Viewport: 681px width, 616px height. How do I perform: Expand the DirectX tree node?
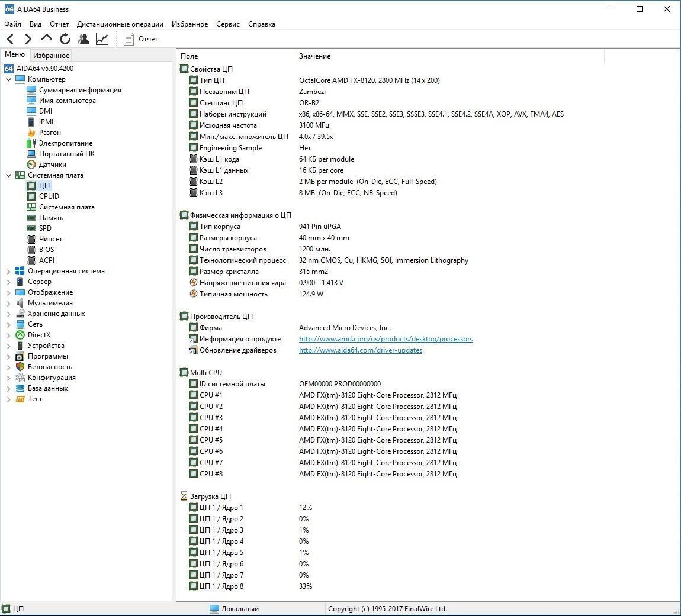click(9, 335)
